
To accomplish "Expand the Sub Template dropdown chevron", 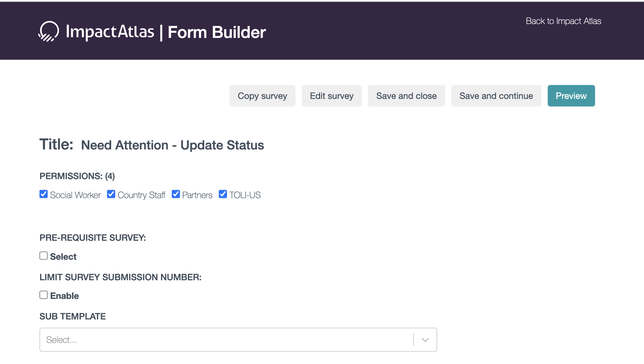I will click(x=425, y=340).
